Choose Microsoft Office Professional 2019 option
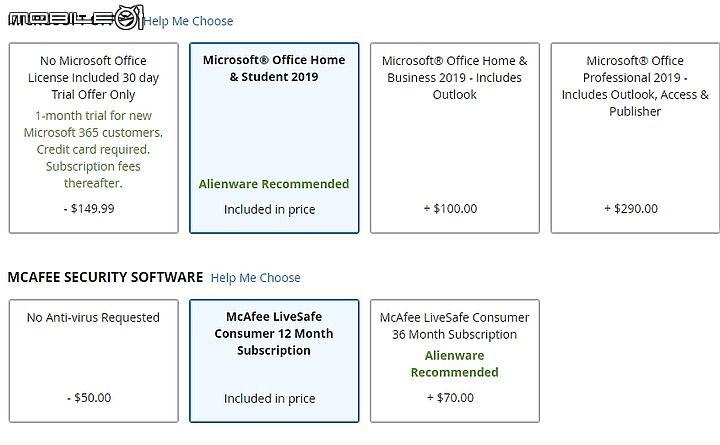This screenshot has width=720, height=445. point(635,138)
